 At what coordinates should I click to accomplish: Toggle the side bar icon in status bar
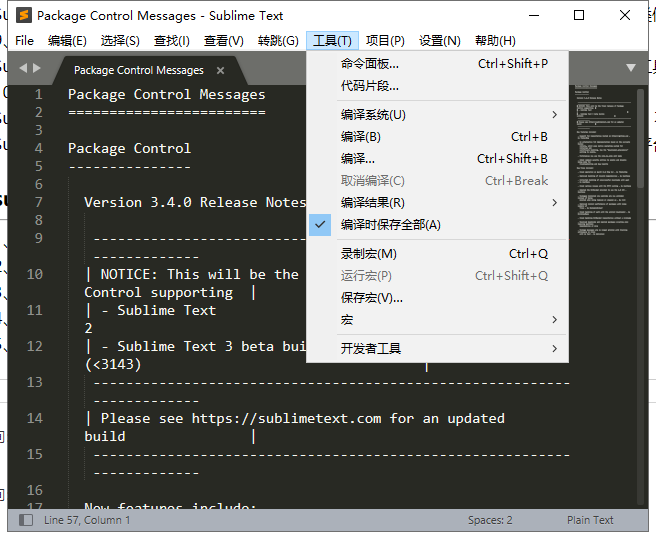(26, 520)
